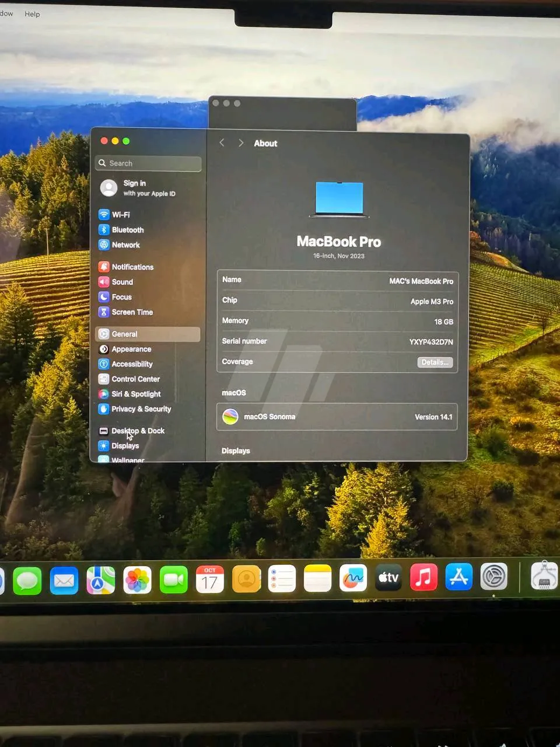The width and height of the screenshot is (560, 747).
Task: Go back using the left chevron
Action: tap(222, 143)
